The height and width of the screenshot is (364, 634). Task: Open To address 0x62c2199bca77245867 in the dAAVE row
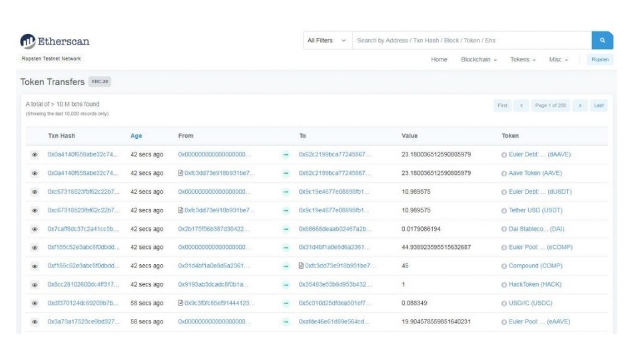tap(335, 154)
